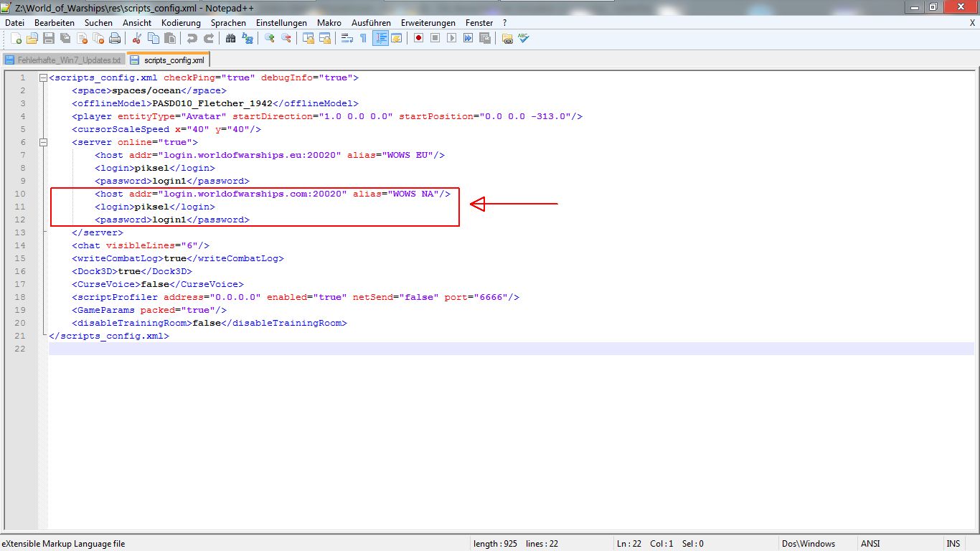Open the question mark help menu
980x551 pixels.
[504, 23]
